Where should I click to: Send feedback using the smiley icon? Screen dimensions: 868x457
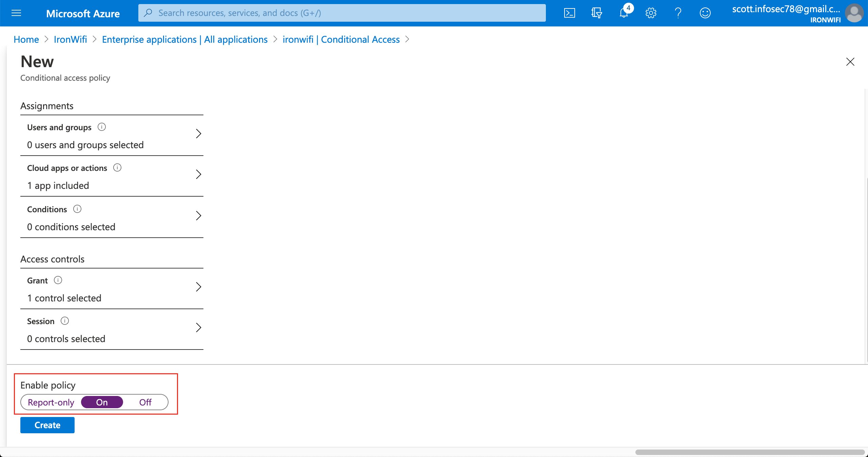pyautogui.click(x=705, y=13)
